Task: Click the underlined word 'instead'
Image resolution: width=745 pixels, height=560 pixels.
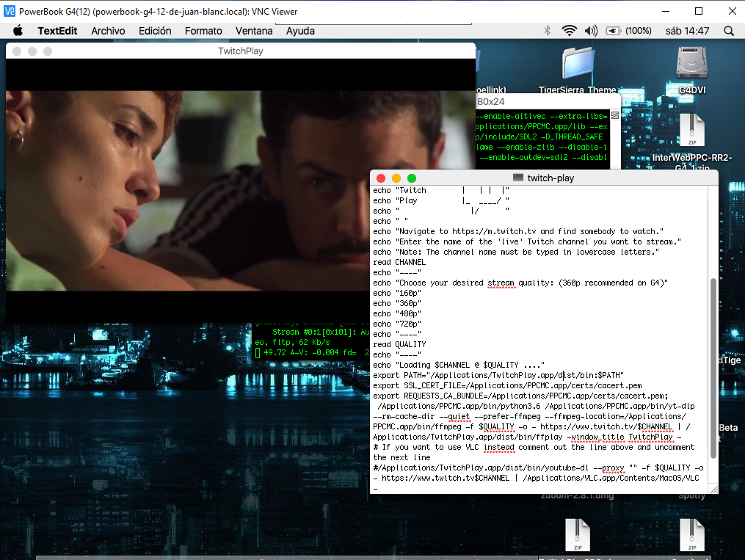Action: pos(499,448)
